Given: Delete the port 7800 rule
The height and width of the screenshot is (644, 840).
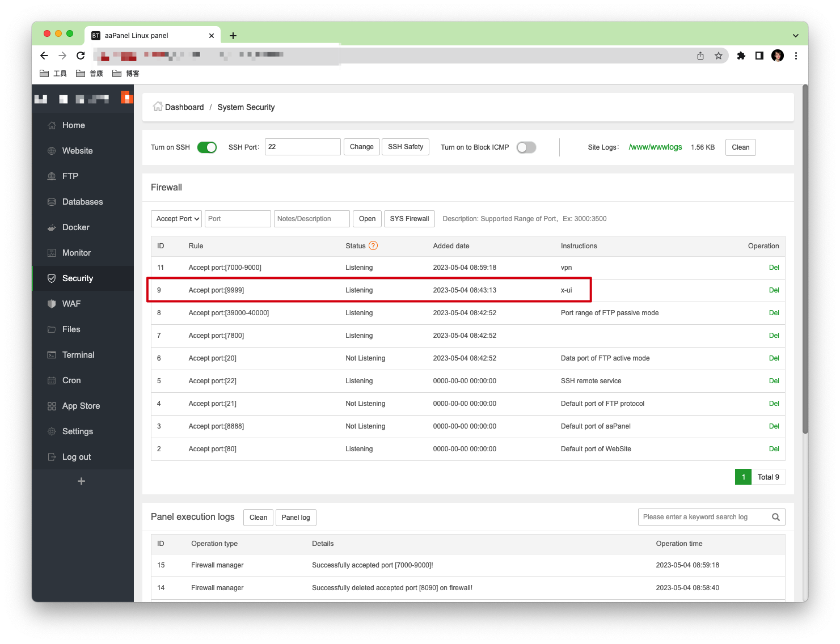Looking at the screenshot, I should [x=774, y=336].
